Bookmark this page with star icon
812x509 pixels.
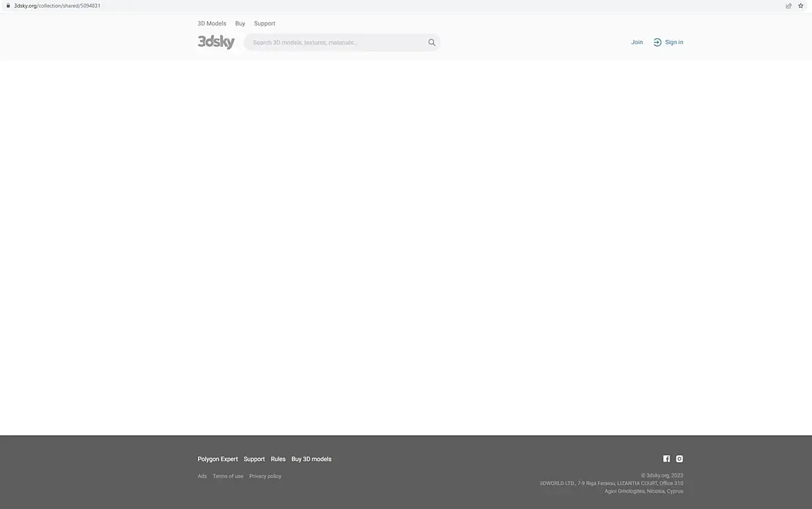pyautogui.click(x=800, y=6)
